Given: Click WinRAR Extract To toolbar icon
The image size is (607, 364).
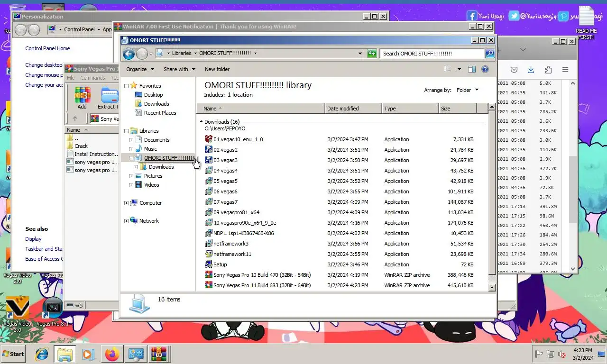Looking at the screenshot, I should click(x=109, y=98).
